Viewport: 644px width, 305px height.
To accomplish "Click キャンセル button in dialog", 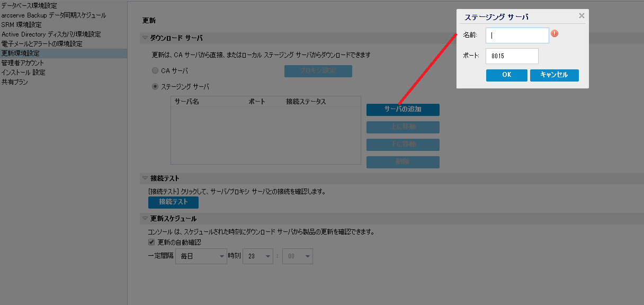I will click(554, 75).
